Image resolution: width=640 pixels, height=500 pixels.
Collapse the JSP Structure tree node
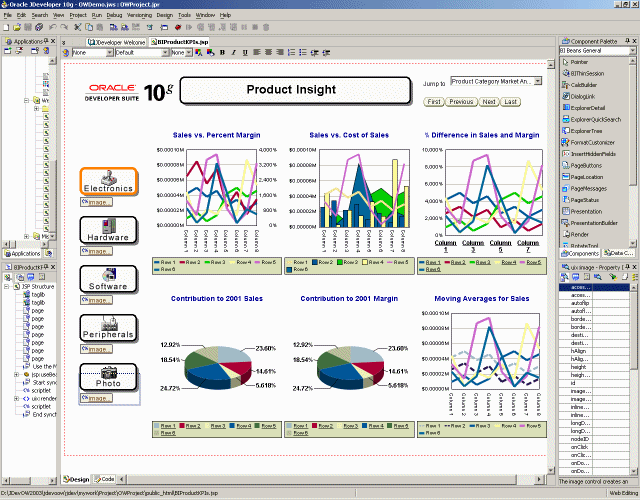click(x=7, y=287)
